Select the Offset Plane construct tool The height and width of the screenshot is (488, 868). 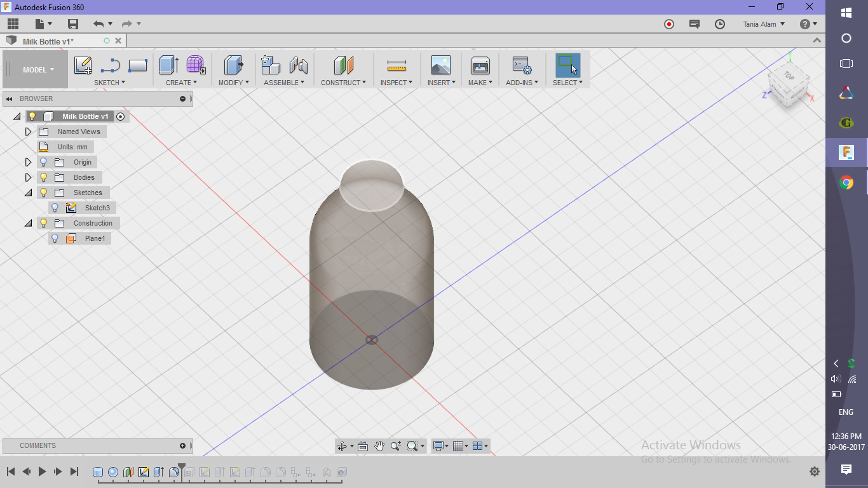343,65
